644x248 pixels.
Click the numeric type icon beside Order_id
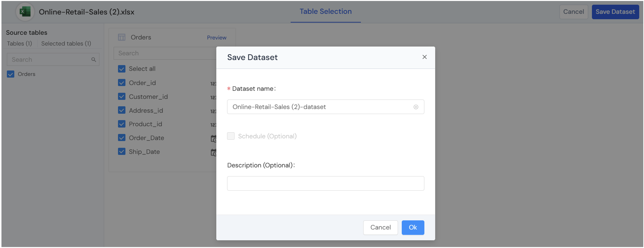tap(213, 83)
